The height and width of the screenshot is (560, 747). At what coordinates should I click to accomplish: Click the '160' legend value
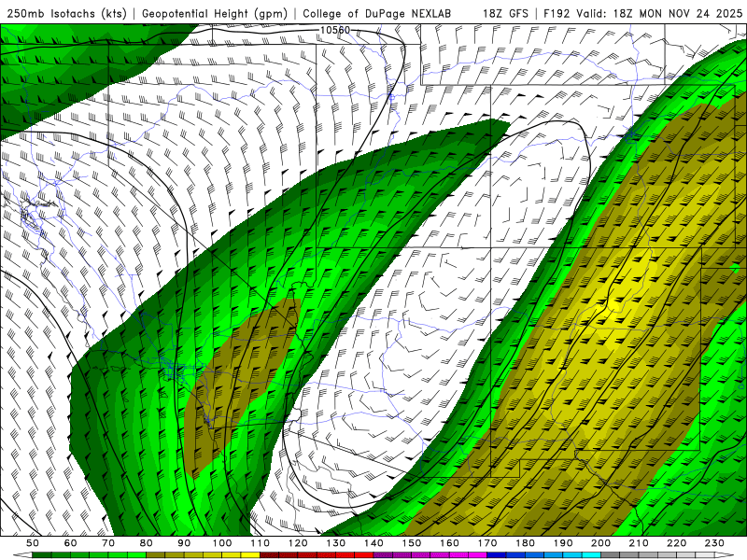point(449,543)
